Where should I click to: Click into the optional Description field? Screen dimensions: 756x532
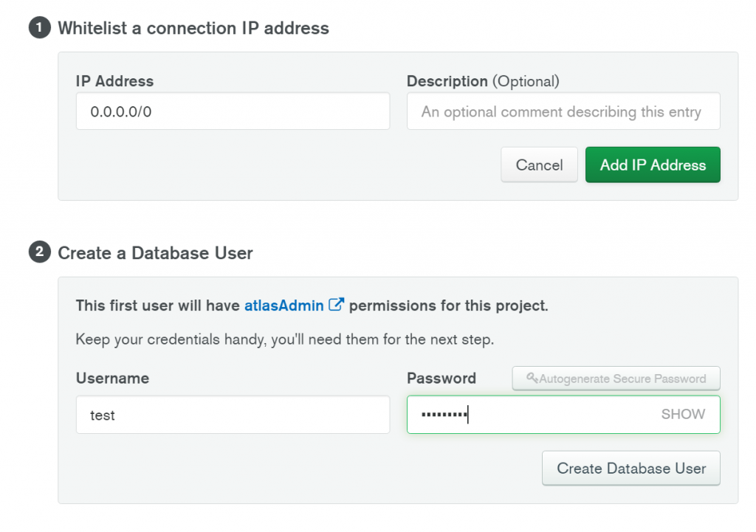pos(563,111)
